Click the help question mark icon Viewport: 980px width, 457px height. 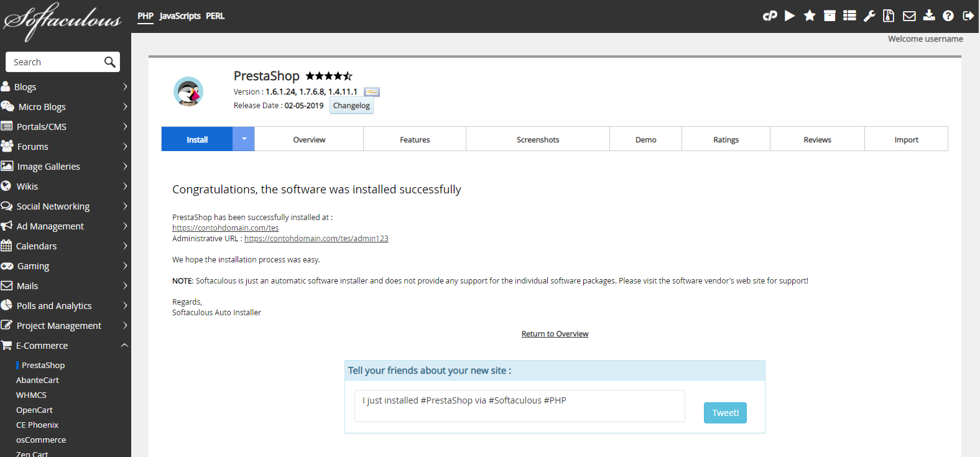pyautogui.click(x=948, y=16)
